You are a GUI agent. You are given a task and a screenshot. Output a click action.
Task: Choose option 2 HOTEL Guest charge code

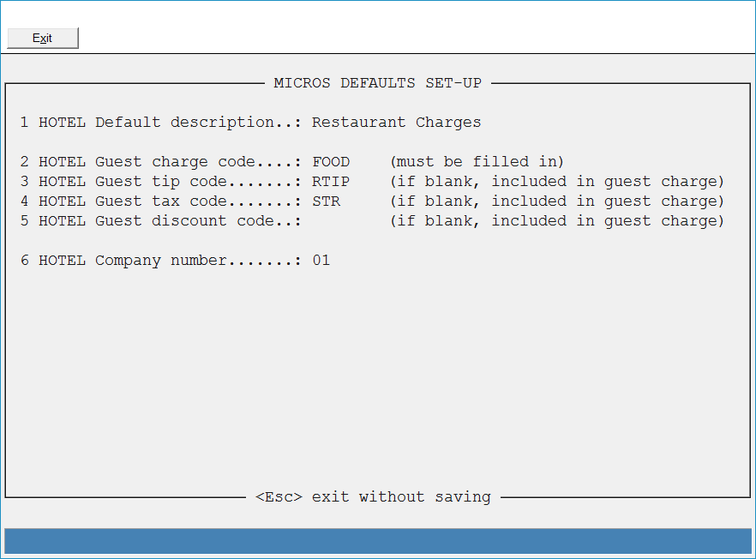(x=160, y=162)
